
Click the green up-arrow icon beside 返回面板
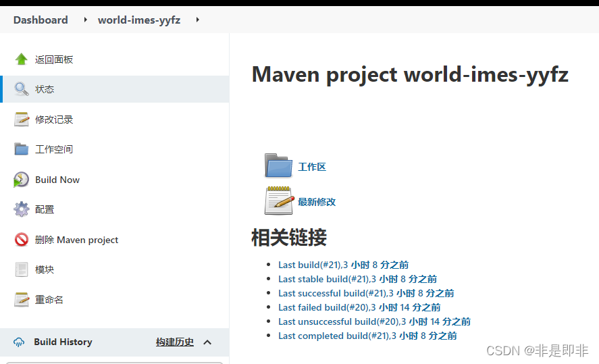pyautogui.click(x=22, y=59)
